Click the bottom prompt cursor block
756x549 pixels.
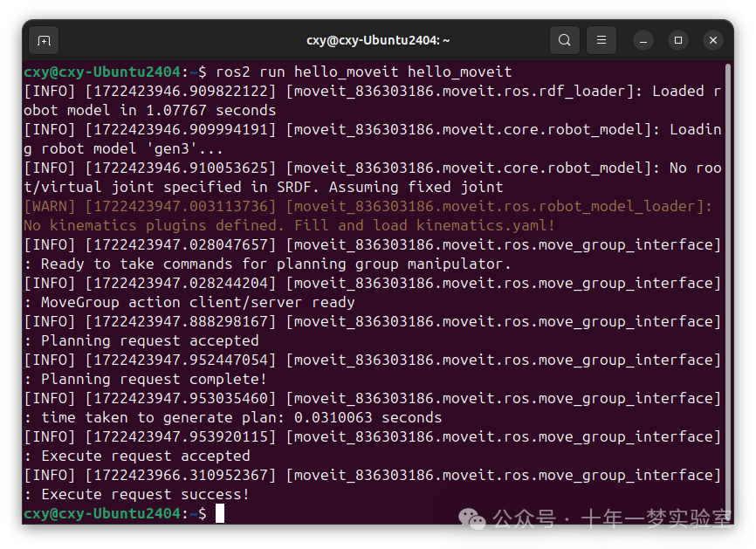220,513
